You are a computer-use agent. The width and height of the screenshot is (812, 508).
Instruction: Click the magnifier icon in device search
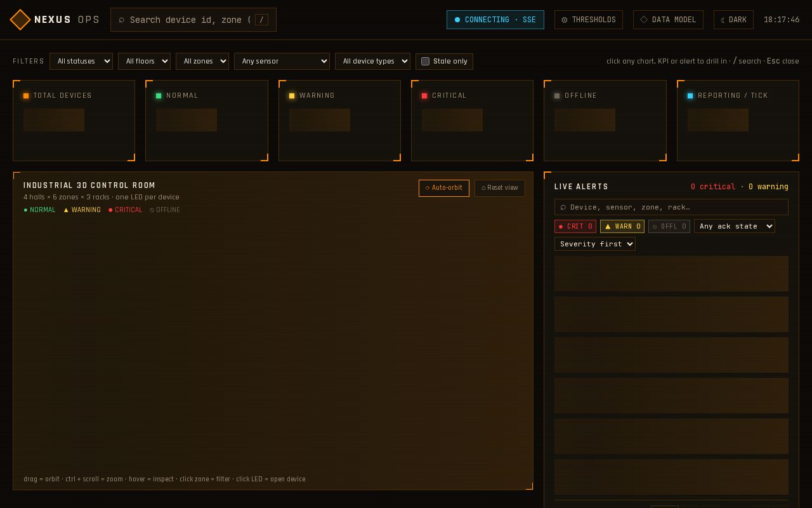tap(122, 20)
